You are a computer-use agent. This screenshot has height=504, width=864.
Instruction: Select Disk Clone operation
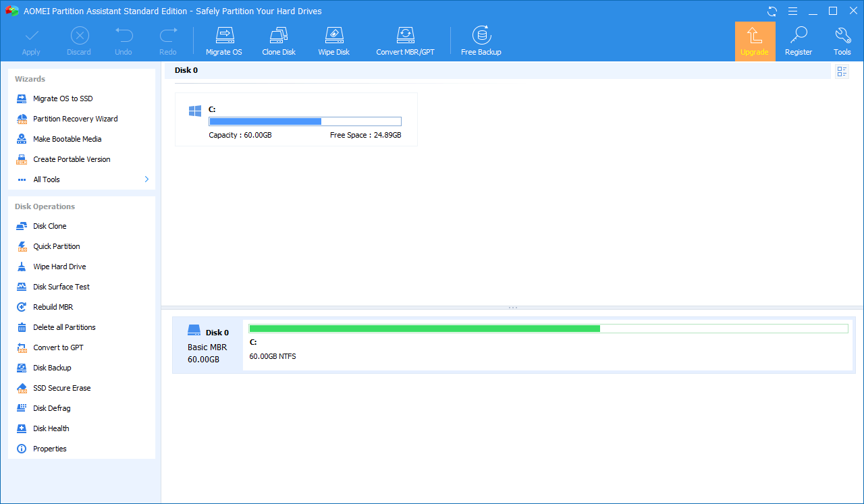click(x=50, y=226)
